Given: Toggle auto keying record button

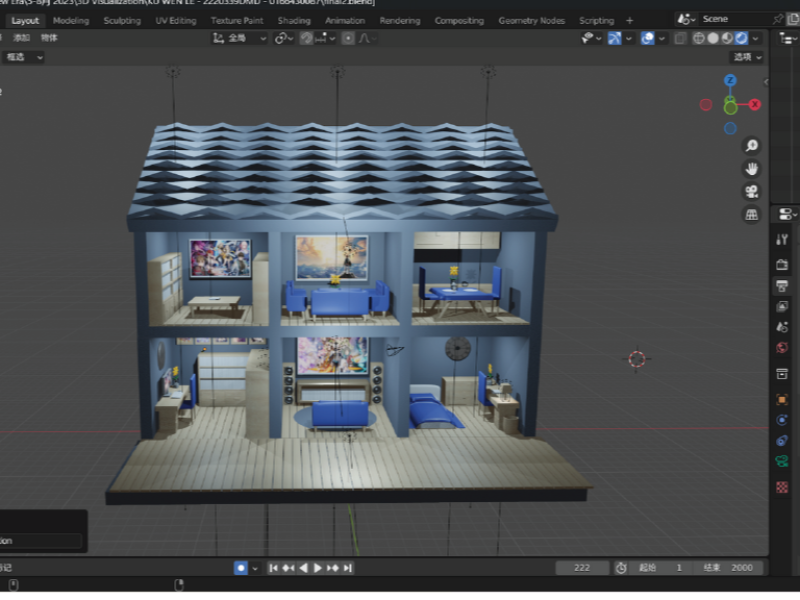Looking at the screenshot, I should click(241, 568).
